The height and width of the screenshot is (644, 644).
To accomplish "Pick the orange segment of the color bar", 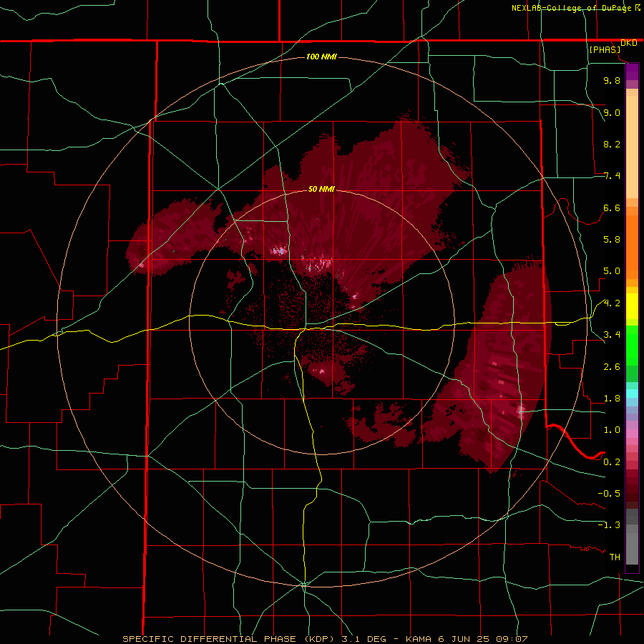I will 632,248.
